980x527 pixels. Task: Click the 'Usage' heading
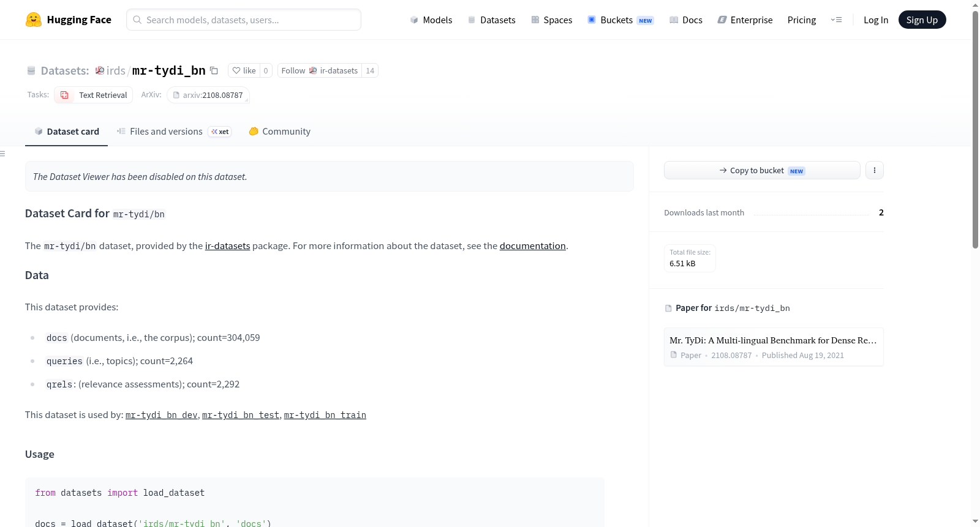pyautogui.click(x=40, y=454)
